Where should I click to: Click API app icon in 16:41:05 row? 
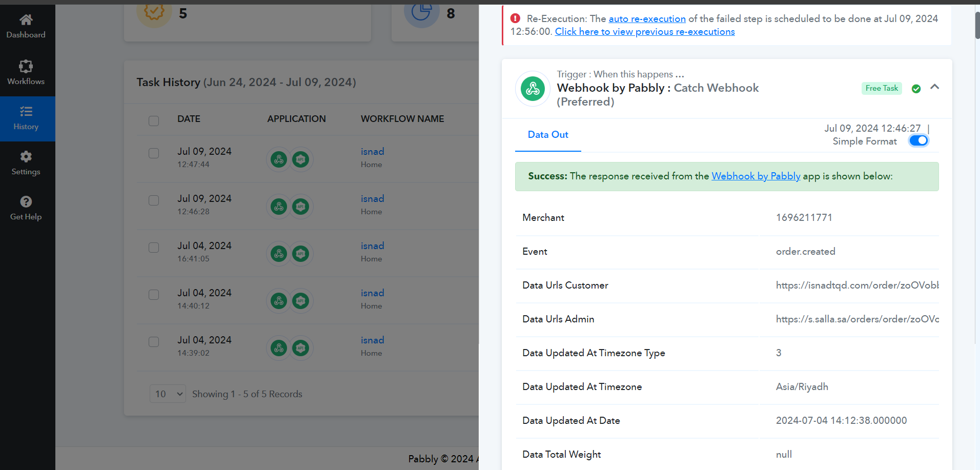(301, 254)
